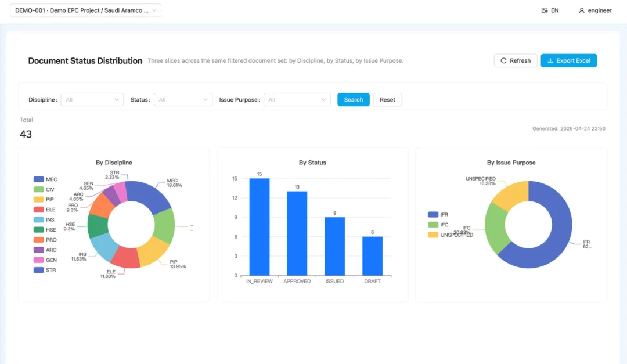The width and height of the screenshot is (627, 364).
Task: Toggle the MEC legend entry in By Discipline
Action: (45, 179)
